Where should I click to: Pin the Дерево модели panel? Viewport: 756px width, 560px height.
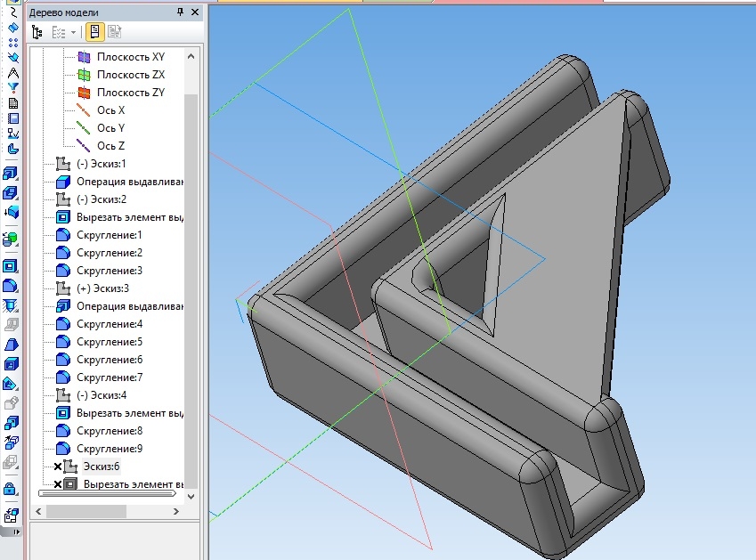[181, 12]
